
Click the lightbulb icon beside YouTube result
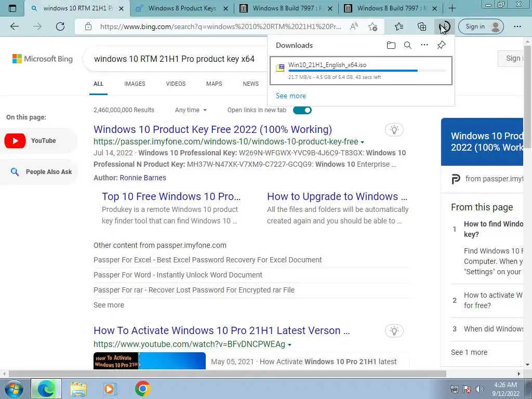(x=394, y=331)
